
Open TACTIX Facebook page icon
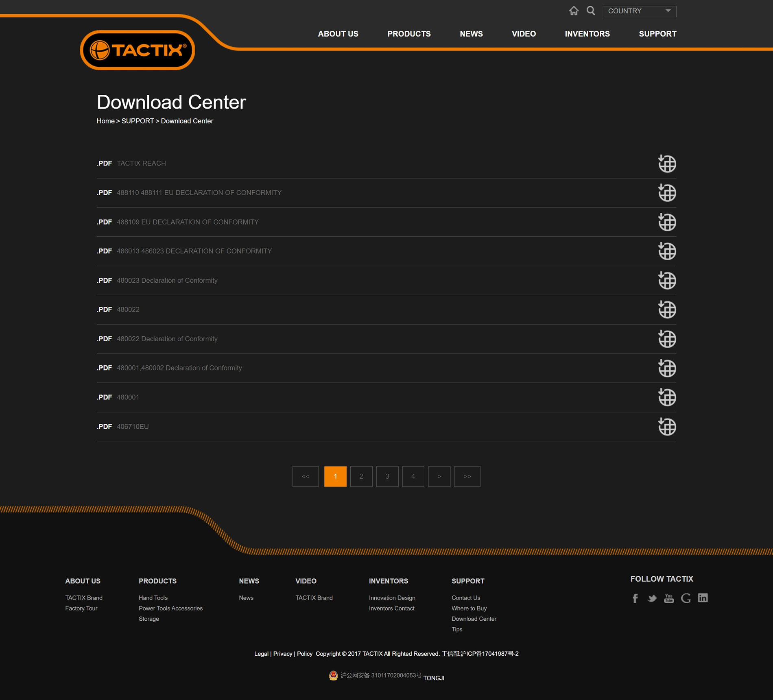pyautogui.click(x=635, y=598)
